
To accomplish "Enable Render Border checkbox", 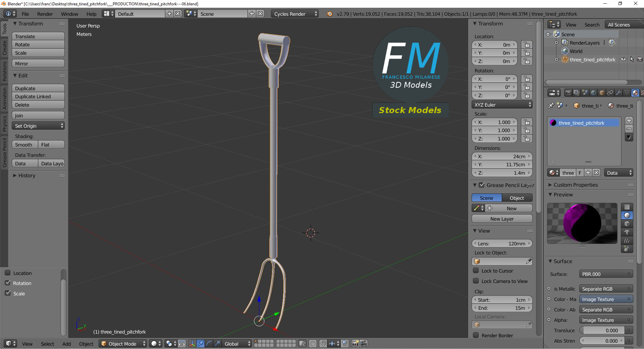I will 476,335.
